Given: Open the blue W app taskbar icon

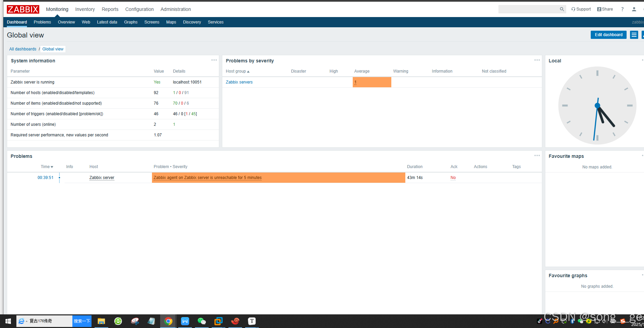Looking at the screenshot, I should click(x=185, y=321).
